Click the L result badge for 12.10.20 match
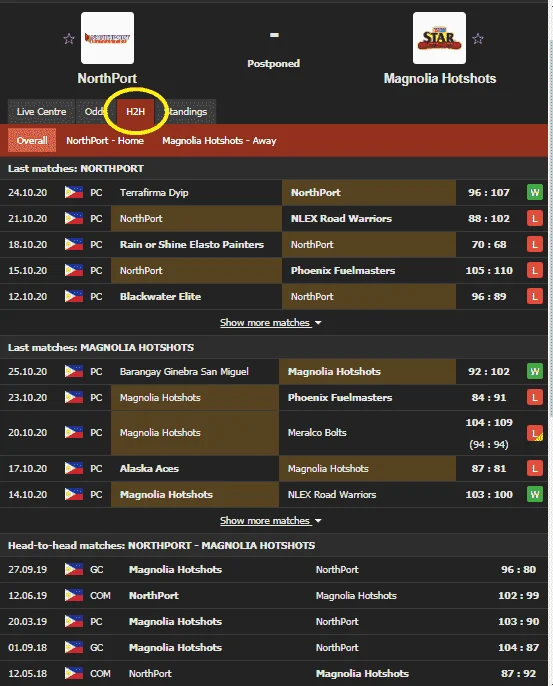 (535, 296)
